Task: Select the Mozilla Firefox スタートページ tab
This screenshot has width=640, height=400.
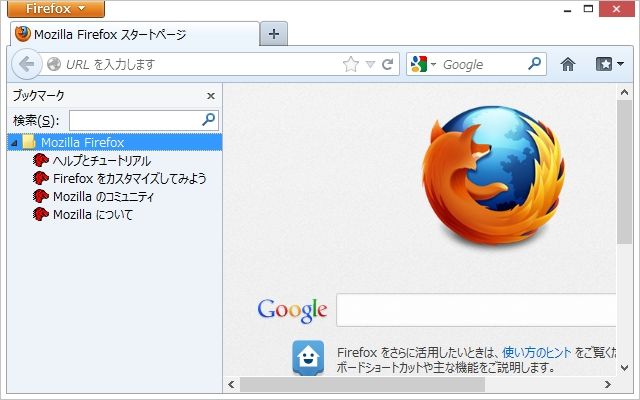Action: pyautogui.click(x=135, y=34)
